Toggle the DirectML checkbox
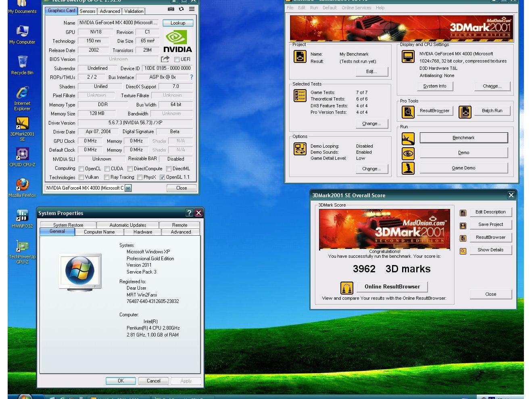Viewport: 532px width, 399px height. [x=169, y=169]
